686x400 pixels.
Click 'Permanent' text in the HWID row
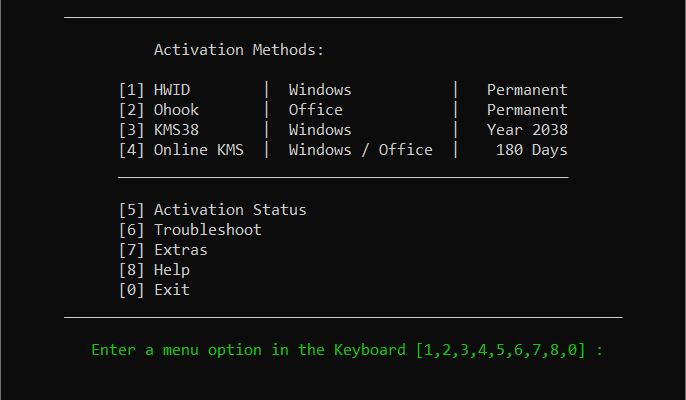coord(527,90)
